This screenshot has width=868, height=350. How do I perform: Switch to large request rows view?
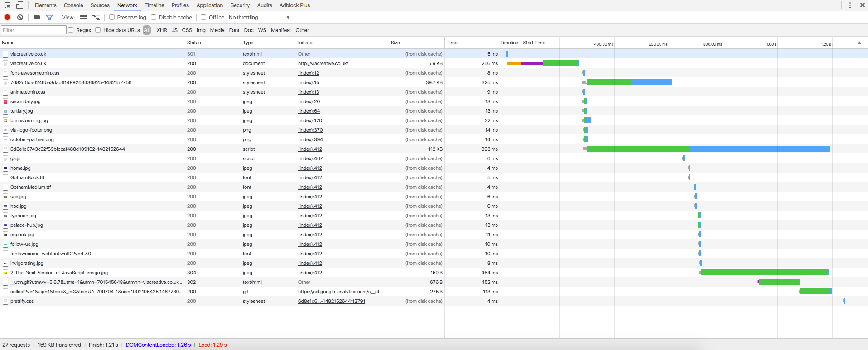83,17
